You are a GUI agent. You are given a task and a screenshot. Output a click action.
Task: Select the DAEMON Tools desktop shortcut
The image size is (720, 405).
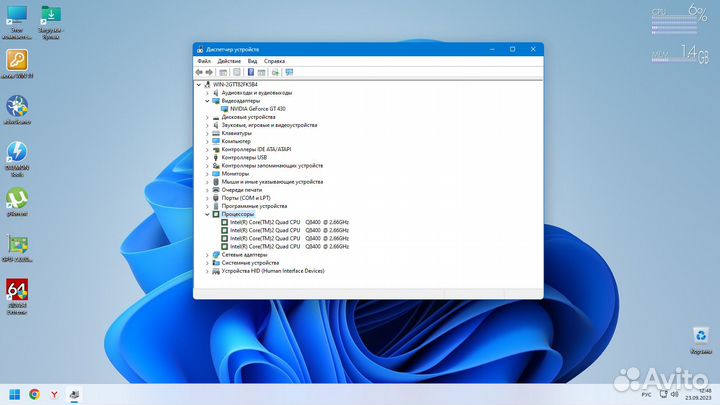[17, 159]
